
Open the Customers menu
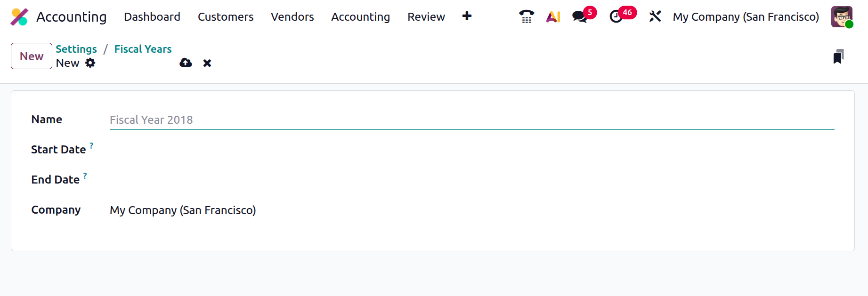(226, 17)
